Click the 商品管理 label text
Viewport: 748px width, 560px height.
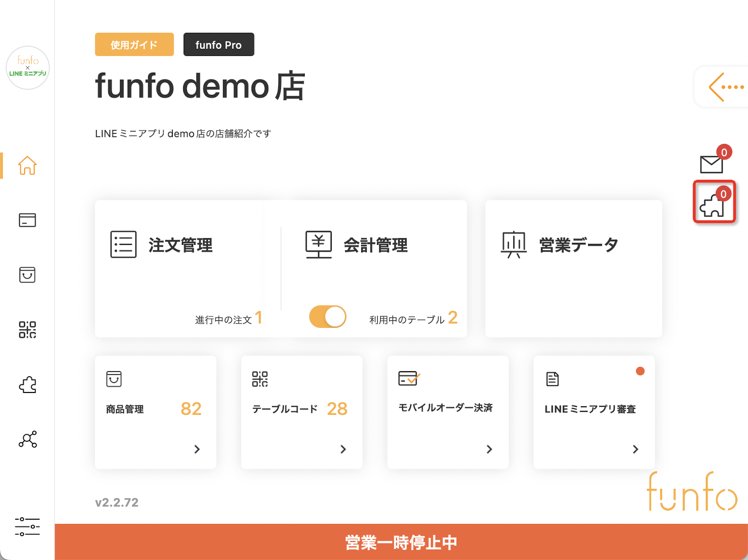[x=125, y=409]
